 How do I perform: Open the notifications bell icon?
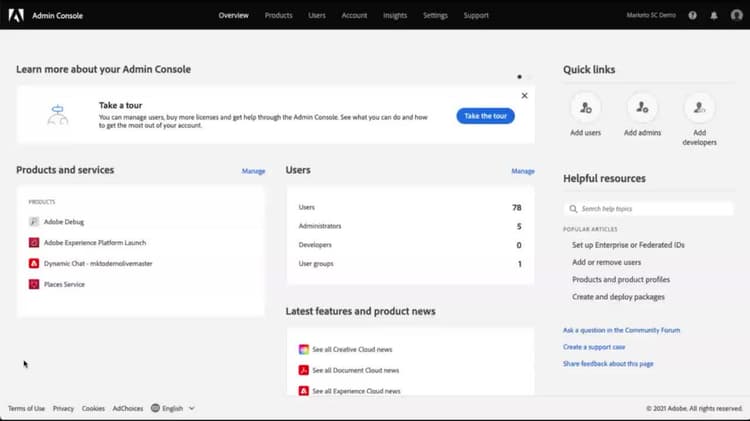click(714, 15)
